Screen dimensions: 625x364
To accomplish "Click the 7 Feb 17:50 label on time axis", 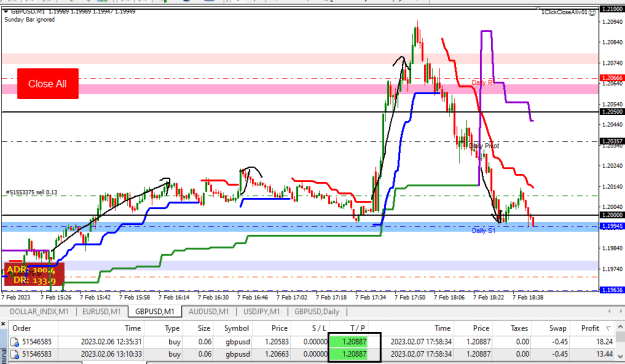I will tap(410, 297).
